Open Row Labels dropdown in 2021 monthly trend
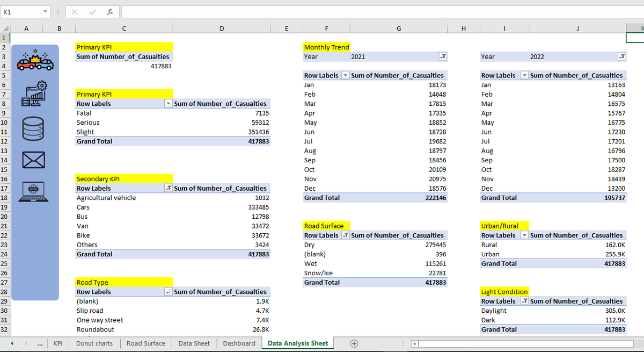This screenshot has width=644, height=352. [345, 75]
